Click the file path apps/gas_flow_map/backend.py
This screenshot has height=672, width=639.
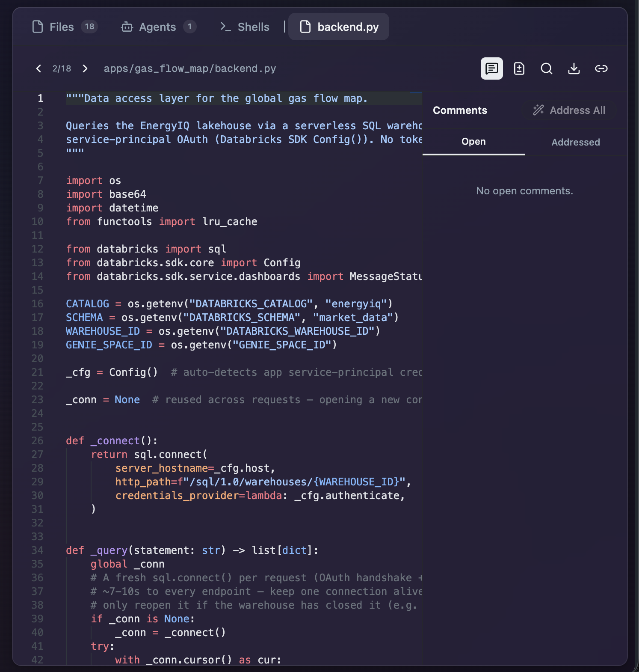click(x=190, y=68)
